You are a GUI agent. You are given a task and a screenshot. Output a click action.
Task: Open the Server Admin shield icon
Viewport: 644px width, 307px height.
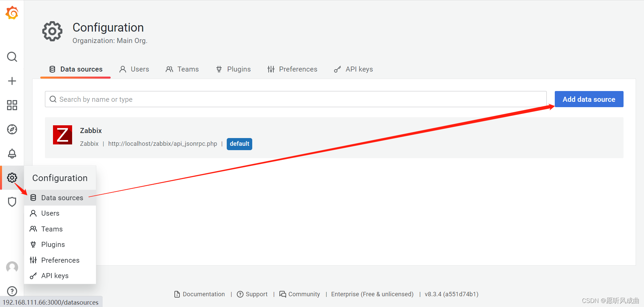12,202
